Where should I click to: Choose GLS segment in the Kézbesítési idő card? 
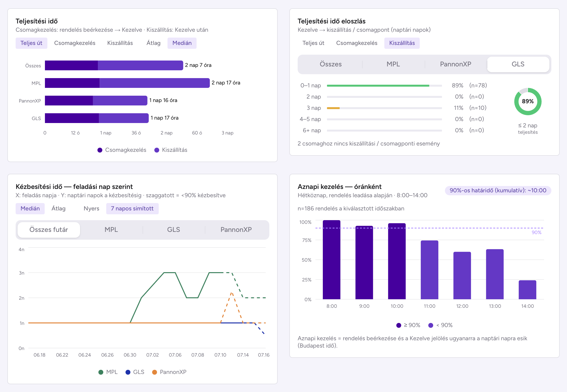(174, 230)
